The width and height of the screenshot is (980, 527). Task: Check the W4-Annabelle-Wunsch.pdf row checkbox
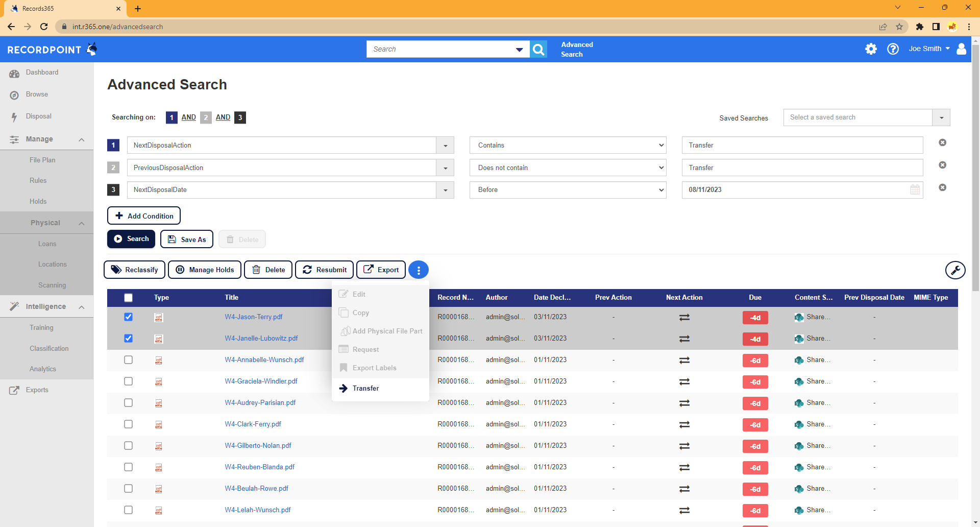[x=128, y=360]
